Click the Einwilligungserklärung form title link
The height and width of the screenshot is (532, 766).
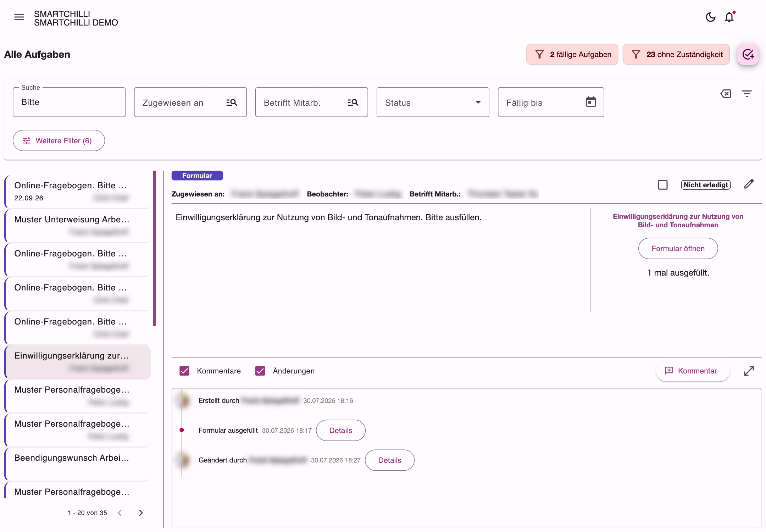pyautogui.click(x=678, y=221)
